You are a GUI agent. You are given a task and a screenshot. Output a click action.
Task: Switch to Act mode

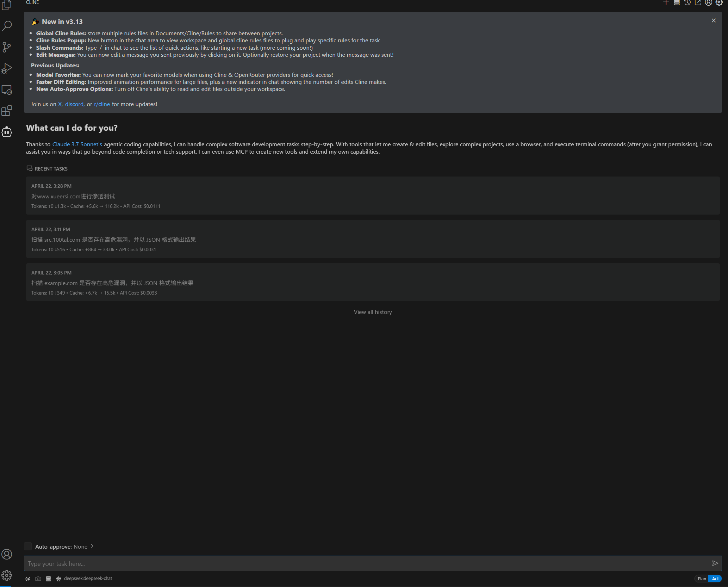[x=715, y=579]
